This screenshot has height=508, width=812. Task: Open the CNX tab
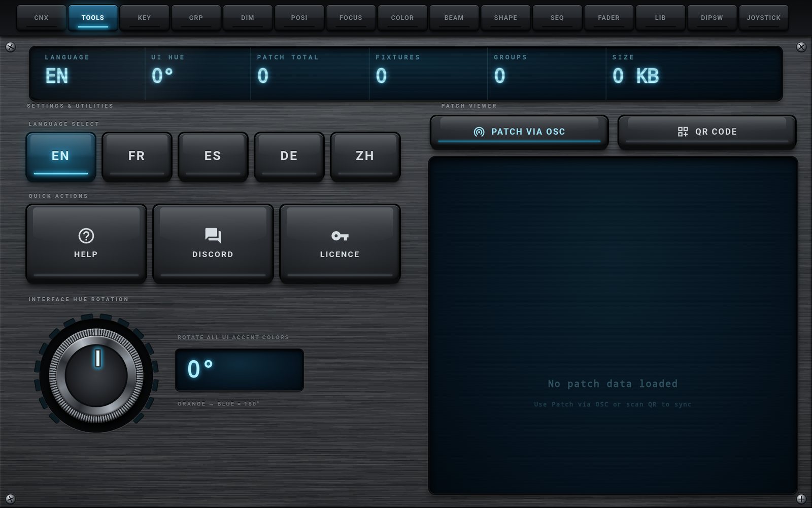pos(41,18)
